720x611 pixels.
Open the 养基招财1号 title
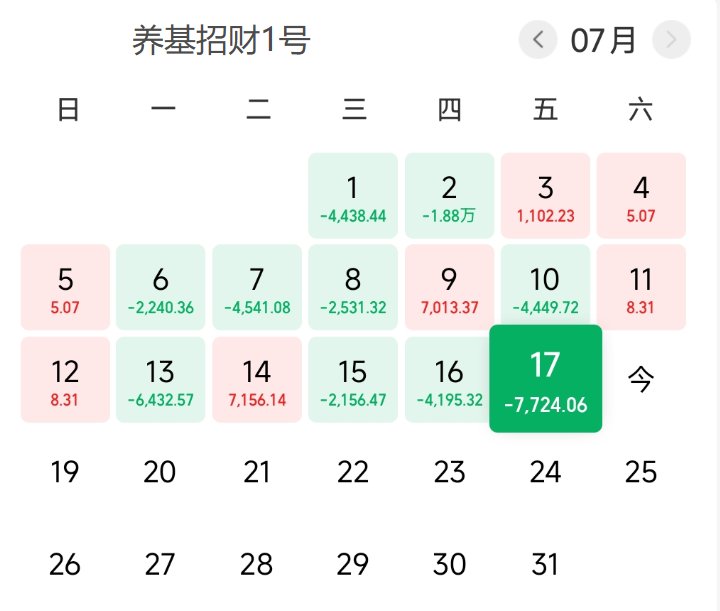point(221,40)
